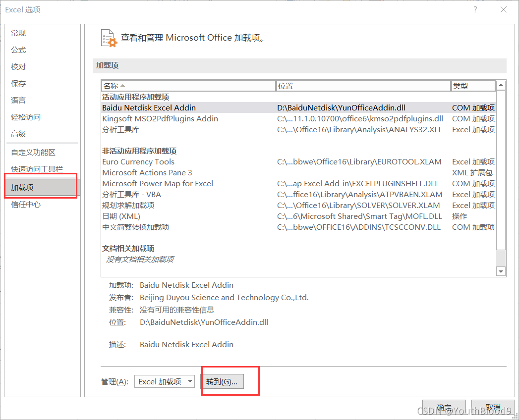519x420 pixels.
Task: Close the Excel 选项 dialog
Action: [504, 9]
